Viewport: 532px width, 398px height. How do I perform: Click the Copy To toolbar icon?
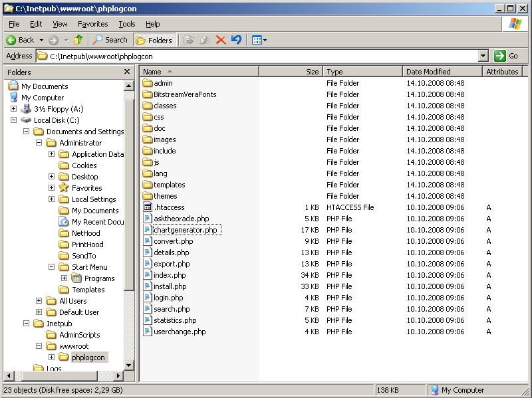205,40
